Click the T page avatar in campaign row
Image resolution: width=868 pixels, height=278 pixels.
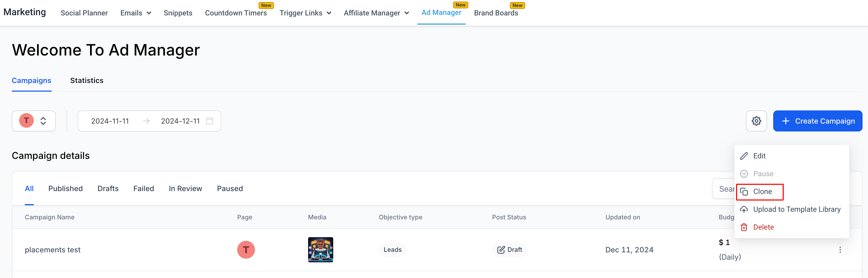pyautogui.click(x=246, y=250)
